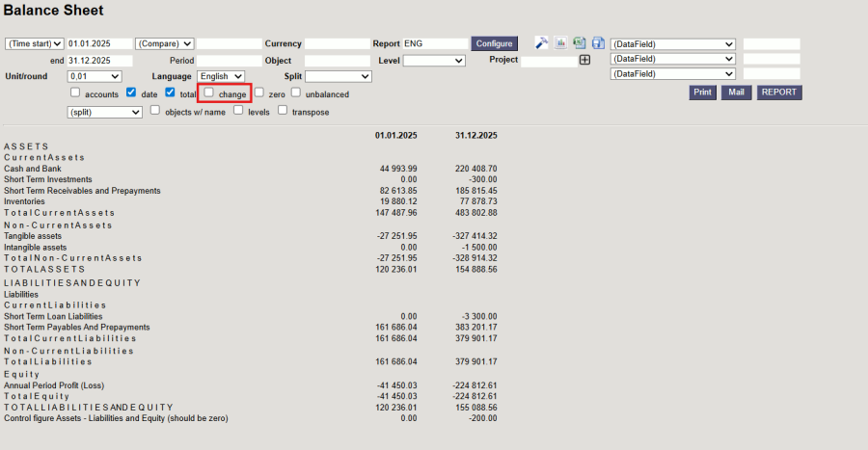Expand the (Time start) dropdown
868x450 pixels.
point(34,44)
